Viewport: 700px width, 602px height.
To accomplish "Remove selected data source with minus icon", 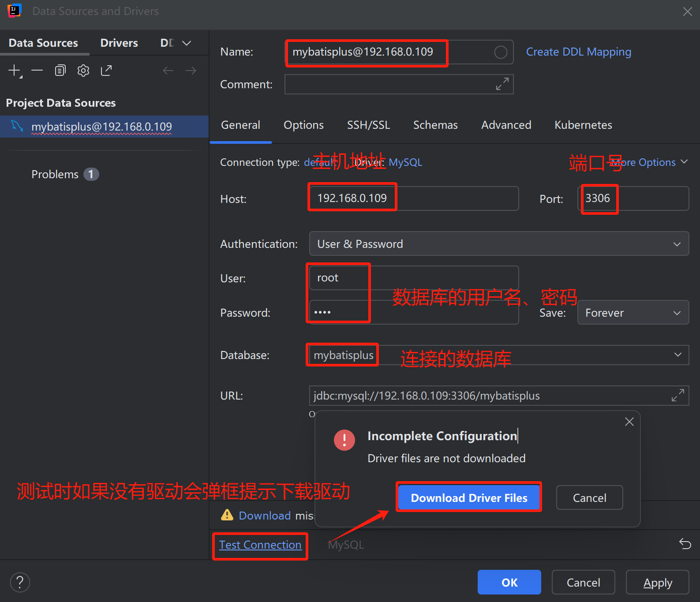I will (x=37, y=71).
